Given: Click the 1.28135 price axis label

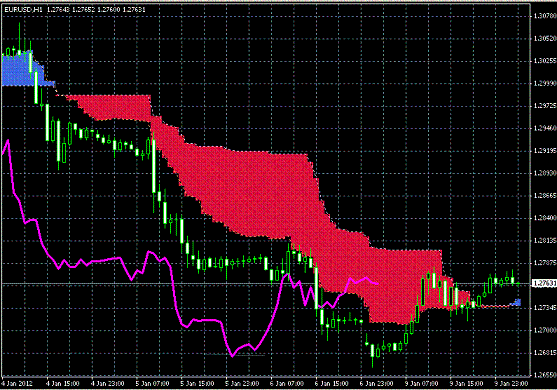Looking at the screenshot, I should (545, 240).
